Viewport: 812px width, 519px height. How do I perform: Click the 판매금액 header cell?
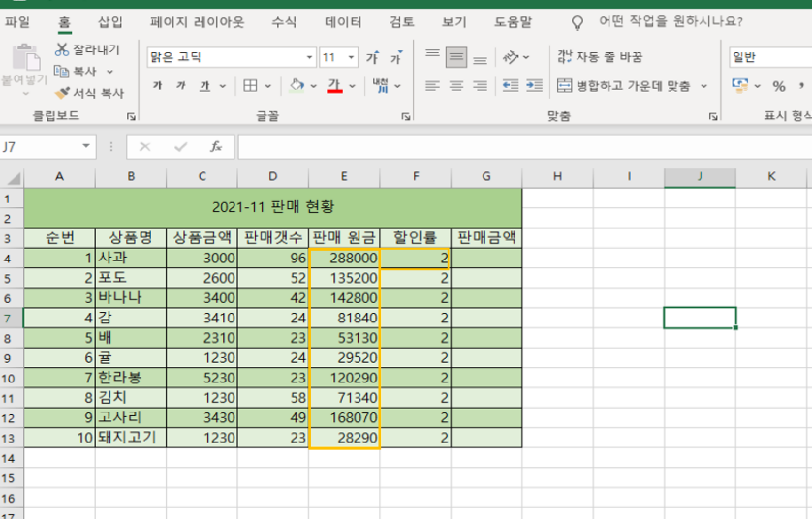point(486,238)
